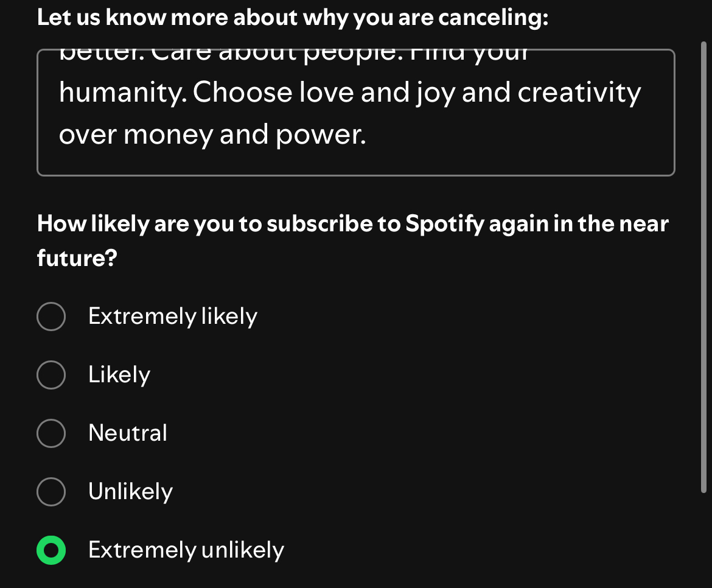Focus the cancellation reason text box

[355, 113]
